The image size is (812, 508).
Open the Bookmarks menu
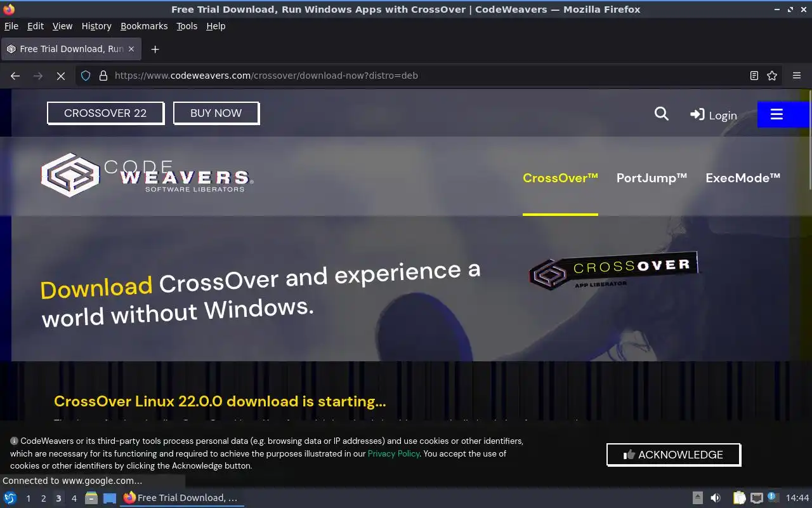pyautogui.click(x=144, y=26)
